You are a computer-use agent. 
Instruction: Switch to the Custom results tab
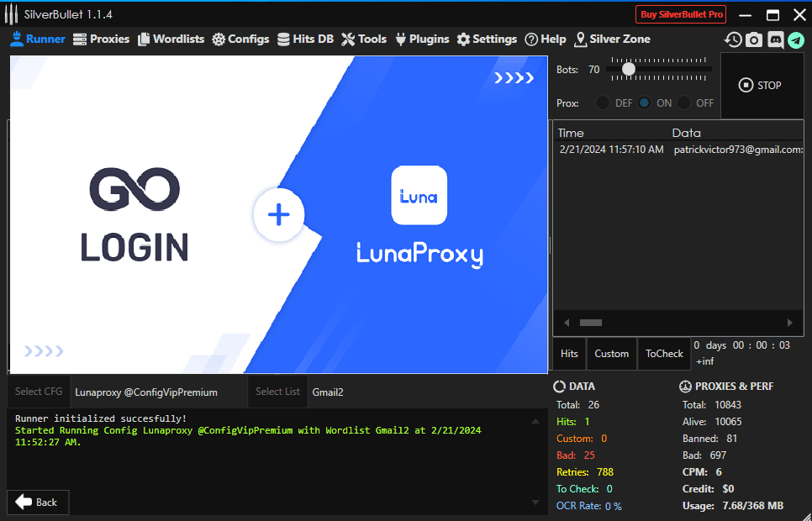click(611, 354)
